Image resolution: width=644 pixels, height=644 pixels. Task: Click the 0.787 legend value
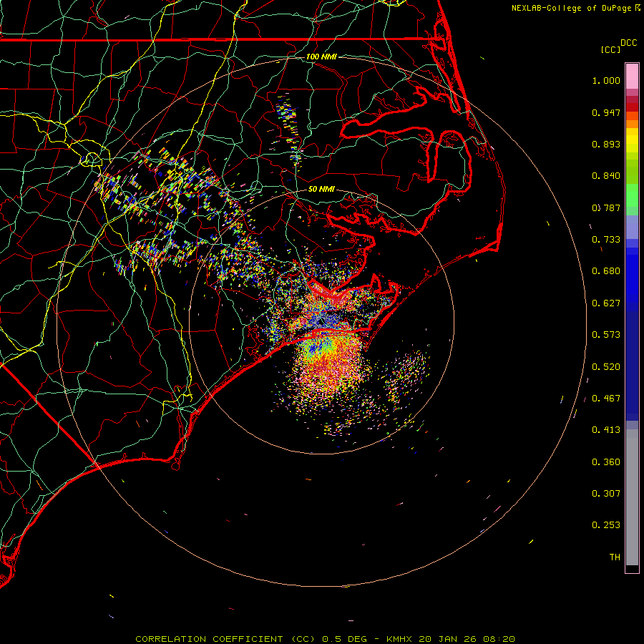(x=606, y=208)
